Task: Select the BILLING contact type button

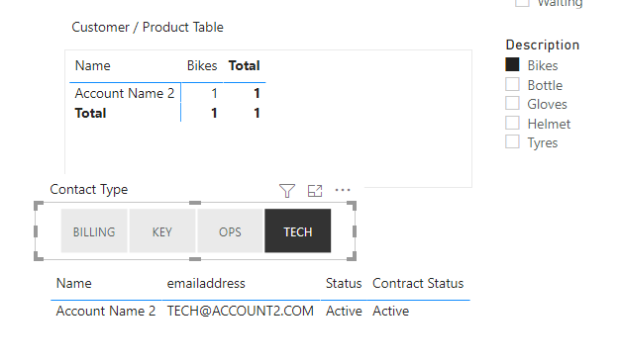Action: point(94,231)
